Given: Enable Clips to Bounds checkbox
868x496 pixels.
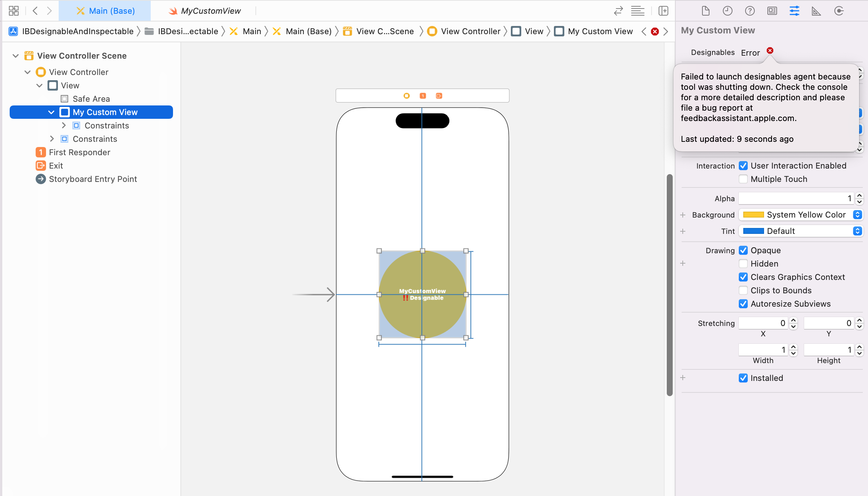Looking at the screenshot, I should click(x=743, y=290).
